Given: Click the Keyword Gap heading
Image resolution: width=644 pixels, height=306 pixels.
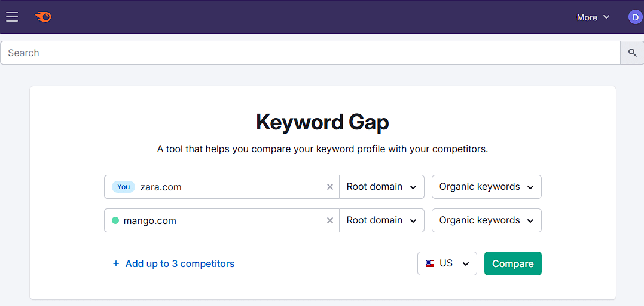Looking at the screenshot, I should 322,122.
